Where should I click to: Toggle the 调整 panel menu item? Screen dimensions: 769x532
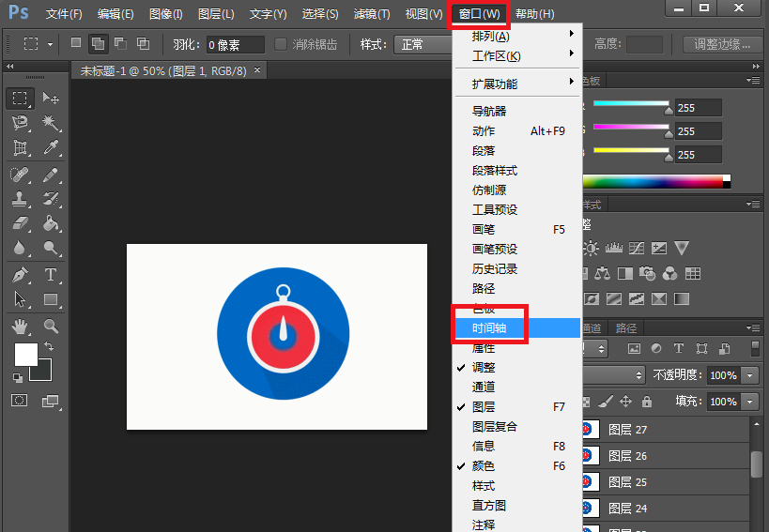[x=484, y=368]
